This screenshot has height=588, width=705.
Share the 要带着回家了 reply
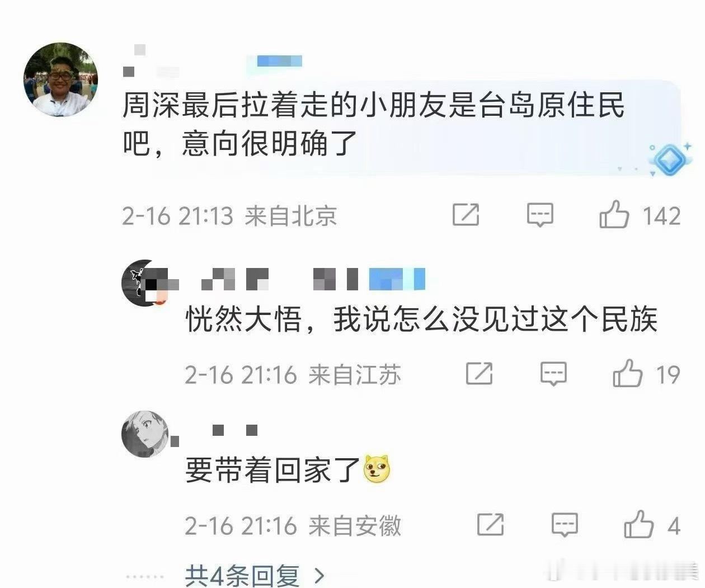[491, 525]
